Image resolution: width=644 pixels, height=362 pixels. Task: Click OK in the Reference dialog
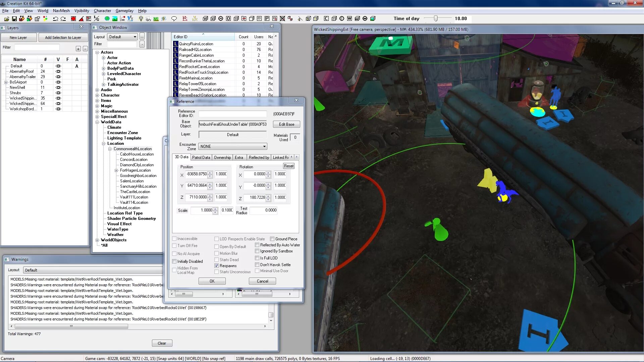[x=212, y=281]
